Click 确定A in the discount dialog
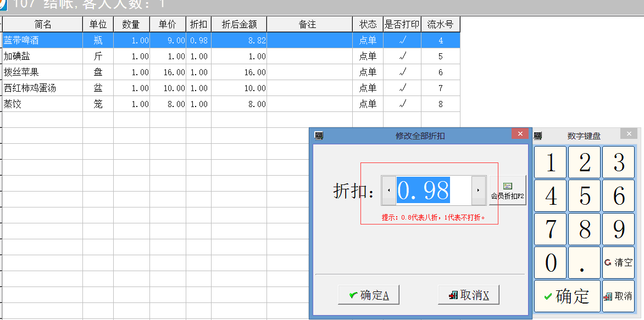 (x=368, y=295)
